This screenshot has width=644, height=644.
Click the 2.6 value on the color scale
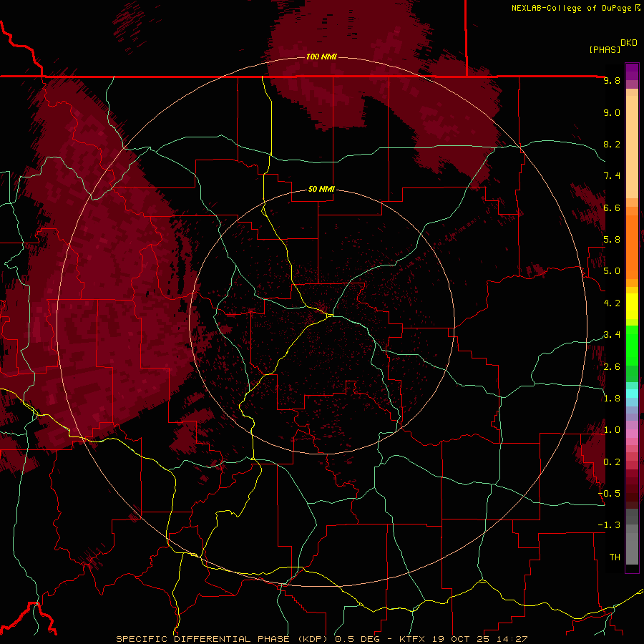pos(612,367)
